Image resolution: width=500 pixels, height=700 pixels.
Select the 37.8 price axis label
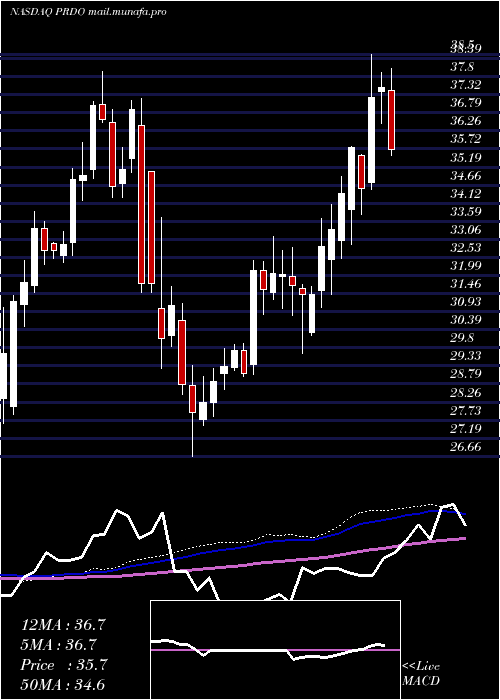(x=462, y=67)
